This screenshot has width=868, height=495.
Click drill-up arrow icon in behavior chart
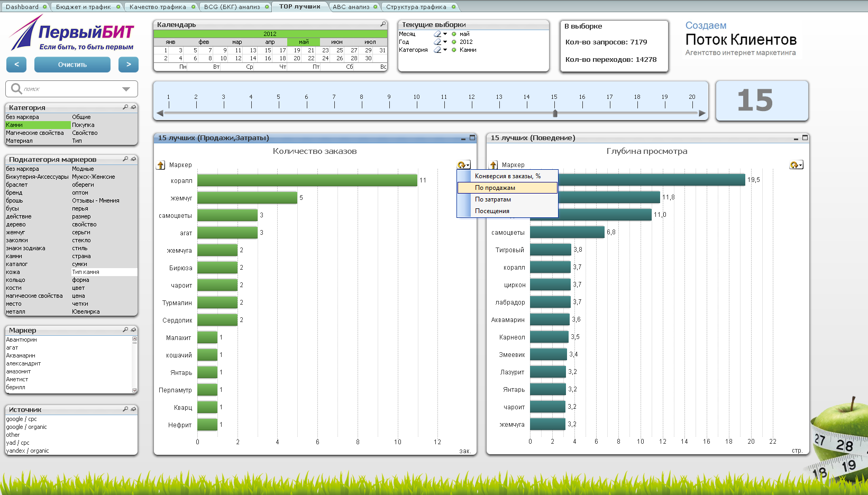(494, 165)
